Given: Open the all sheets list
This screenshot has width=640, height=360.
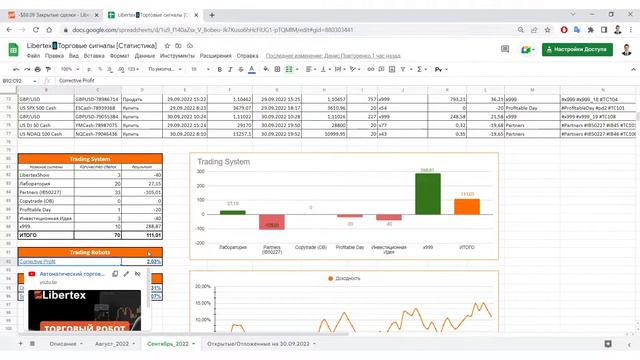Looking at the screenshot, I should point(32,344).
